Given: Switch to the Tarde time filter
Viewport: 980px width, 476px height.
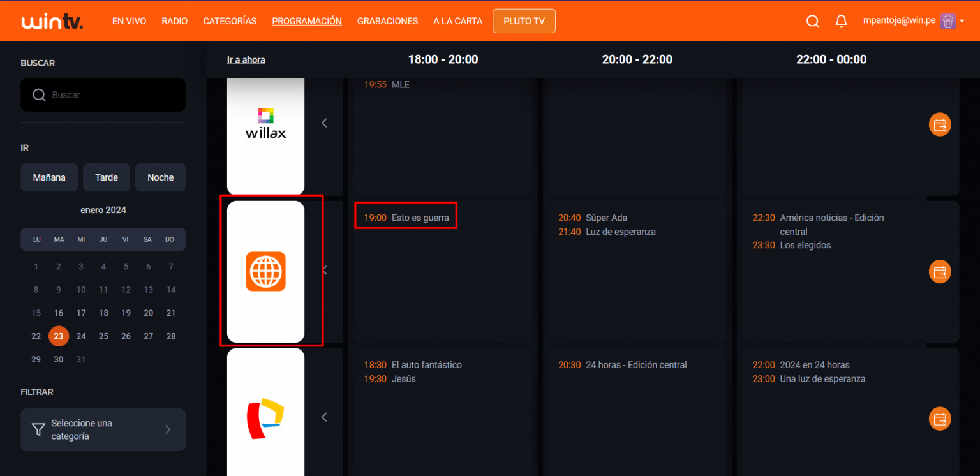Looking at the screenshot, I should pyautogui.click(x=106, y=177).
